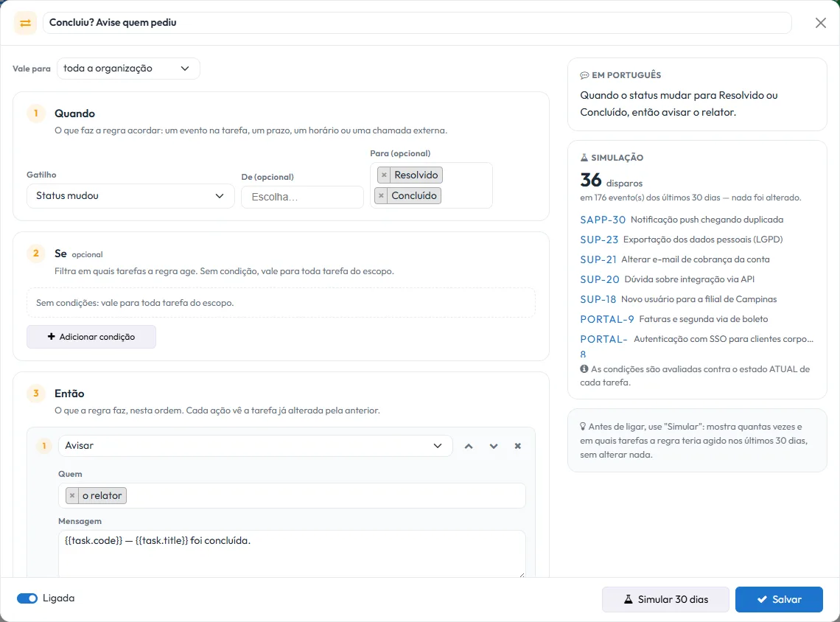Image resolution: width=840 pixels, height=622 pixels.
Task: Close the rule editor dialog
Action: pyautogui.click(x=820, y=23)
